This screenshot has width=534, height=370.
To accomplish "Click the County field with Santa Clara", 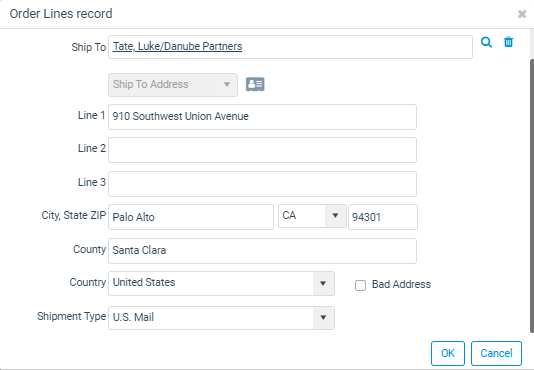I will (262, 251).
